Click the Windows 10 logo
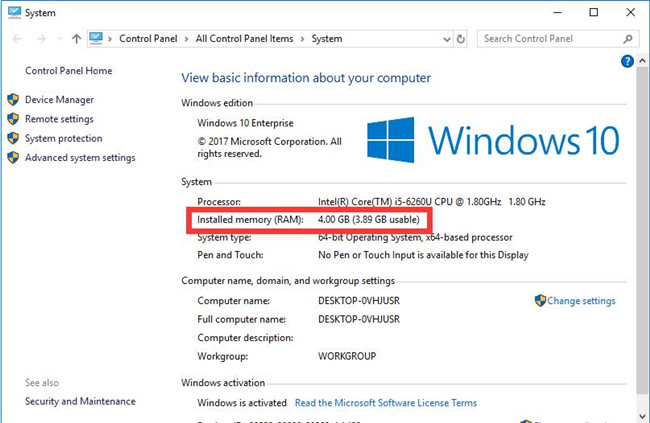This screenshot has height=423, width=650. 493,140
